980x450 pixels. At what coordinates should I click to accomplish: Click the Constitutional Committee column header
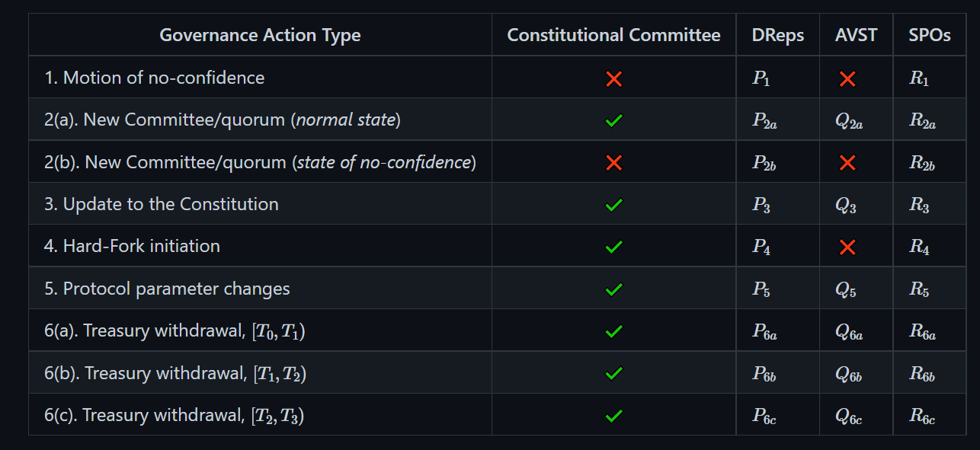click(613, 35)
